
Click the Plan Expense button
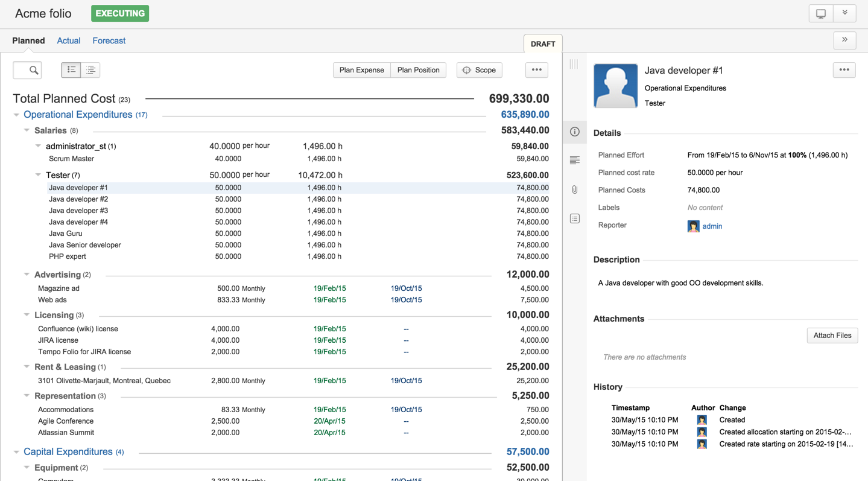point(361,70)
